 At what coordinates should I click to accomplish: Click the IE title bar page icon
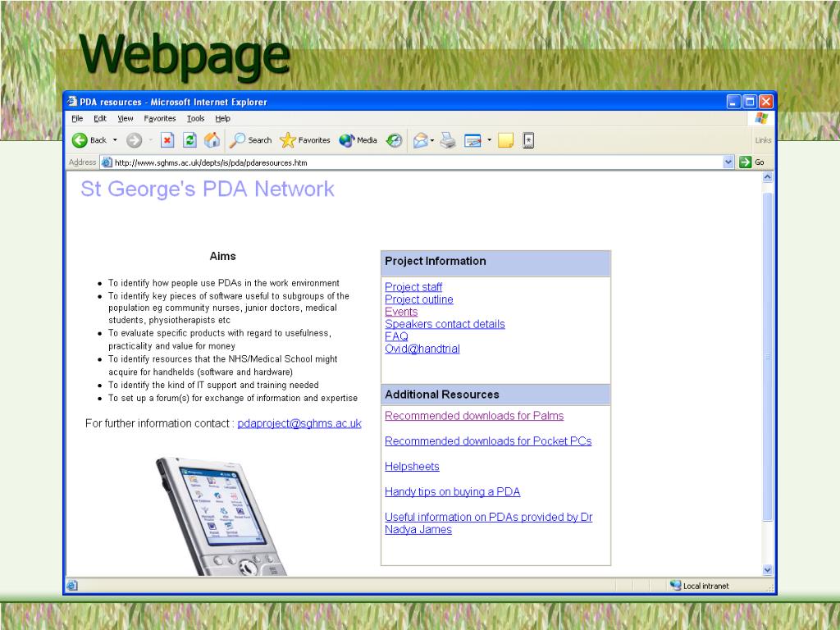point(72,101)
